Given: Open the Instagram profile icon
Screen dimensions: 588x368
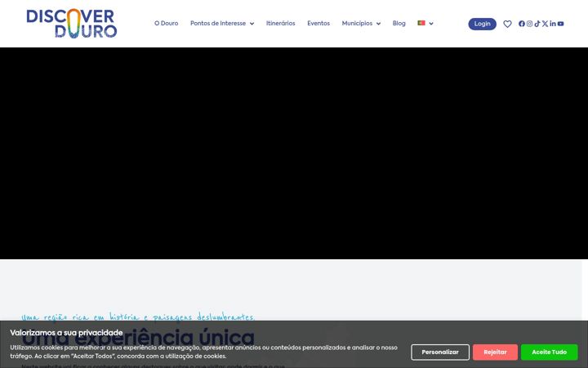Looking at the screenshot, I should (x=529, y=24).
